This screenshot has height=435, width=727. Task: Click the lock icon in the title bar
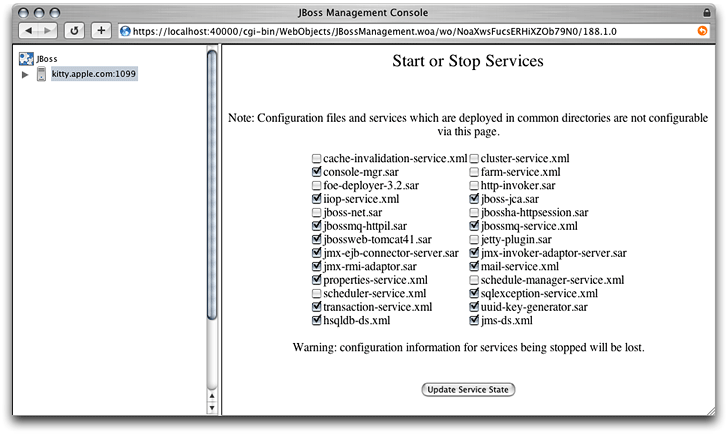tap(707, 12)
